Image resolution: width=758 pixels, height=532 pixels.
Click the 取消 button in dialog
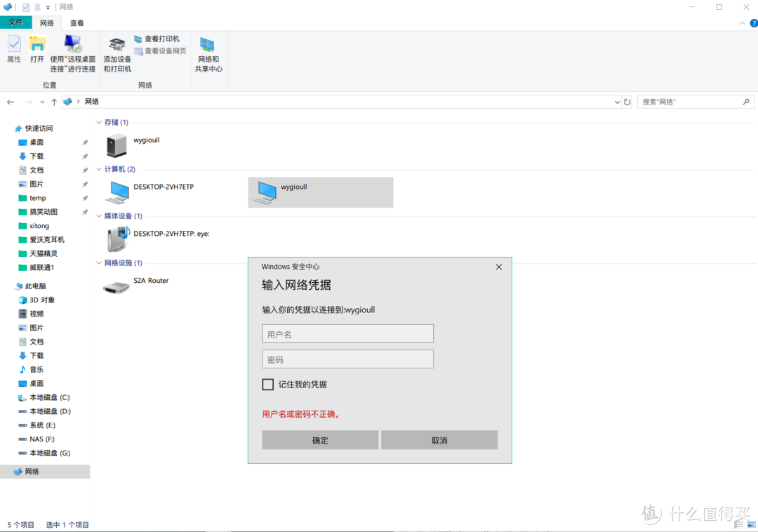(x=439, y=440)
